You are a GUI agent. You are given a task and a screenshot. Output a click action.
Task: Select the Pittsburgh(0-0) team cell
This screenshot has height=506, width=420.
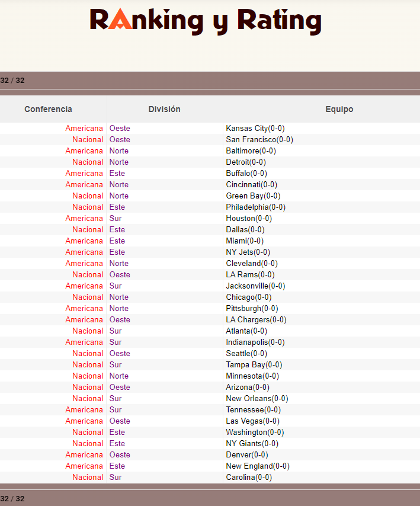[252, 309]
